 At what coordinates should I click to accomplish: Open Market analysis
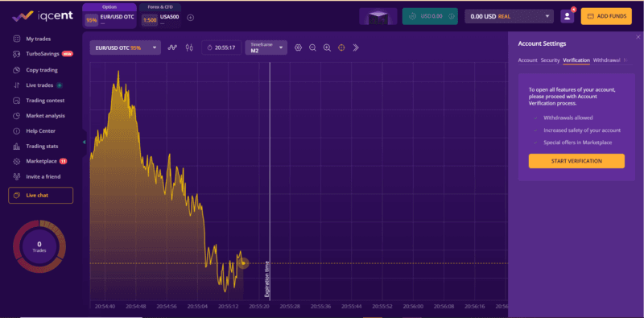coord(45,116)
